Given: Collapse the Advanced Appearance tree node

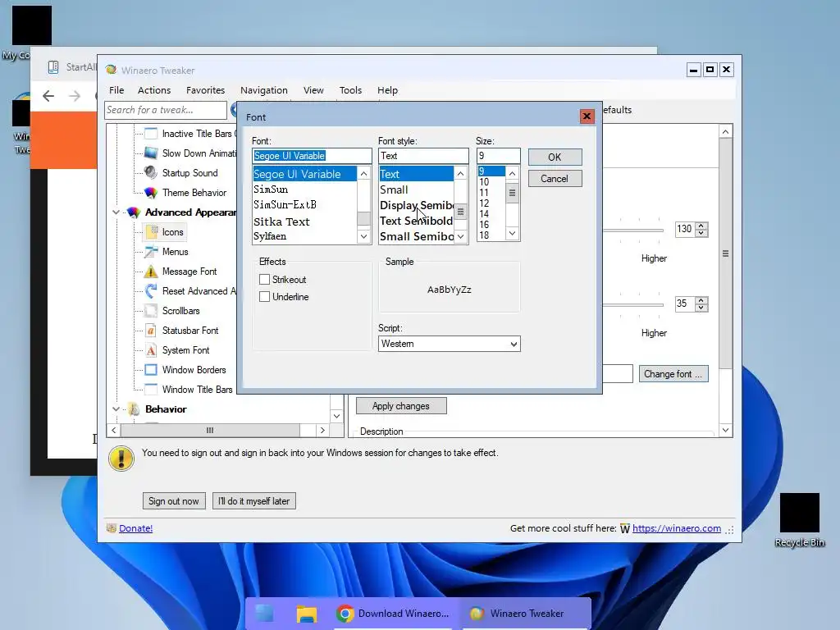Looking at the screenshot, I should [116, 212].
